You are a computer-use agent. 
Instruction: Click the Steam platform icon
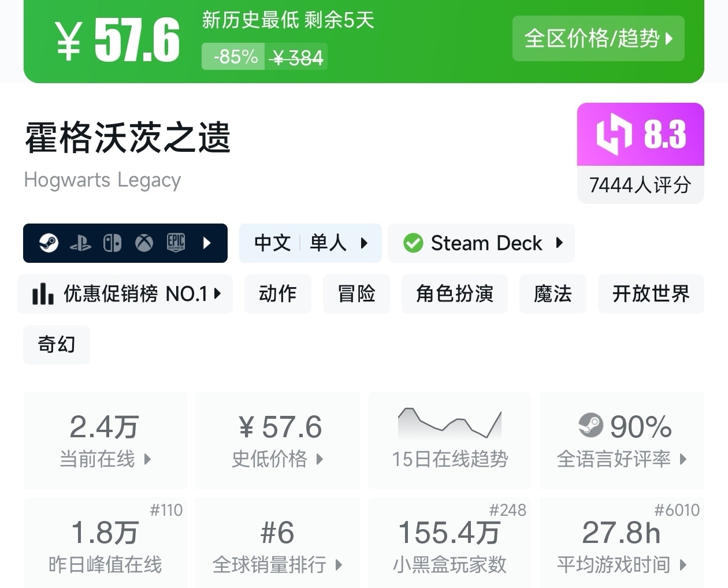coord(49,243)
